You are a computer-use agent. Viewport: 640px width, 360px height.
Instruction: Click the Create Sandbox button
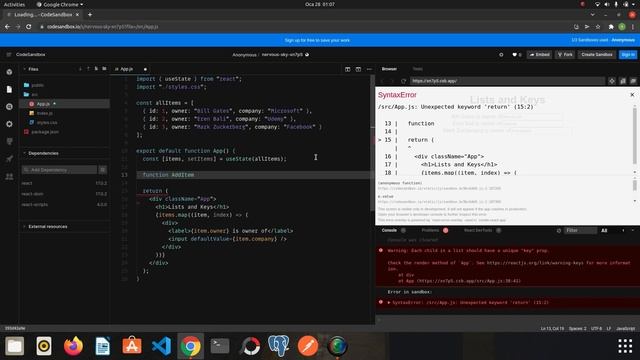(597, 54)
